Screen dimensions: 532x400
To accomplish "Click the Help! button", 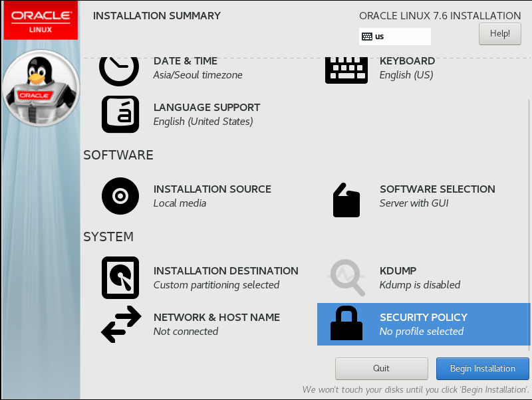I will point(500,34).
